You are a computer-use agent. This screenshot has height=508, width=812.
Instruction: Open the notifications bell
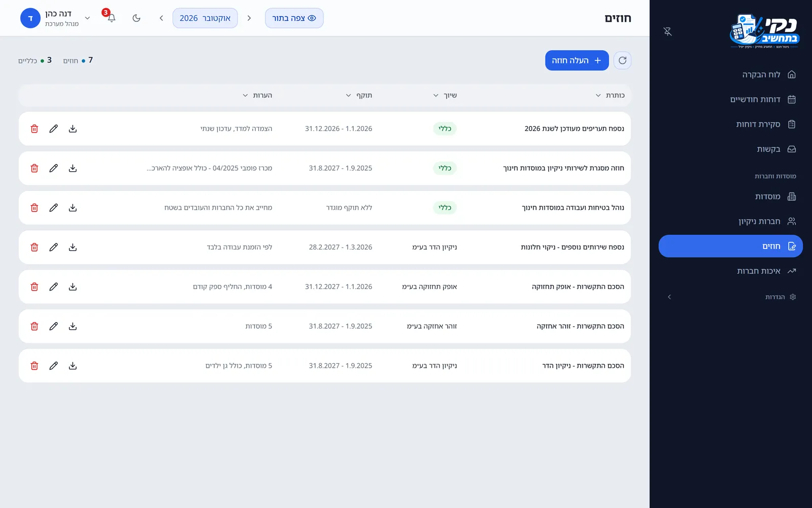coord(112,18)
